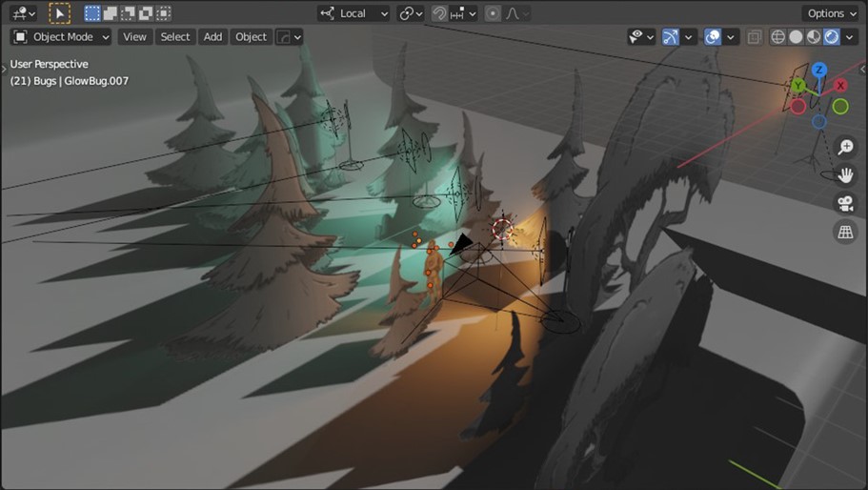Toggle Show Overlays button

(x=713, y=37)
